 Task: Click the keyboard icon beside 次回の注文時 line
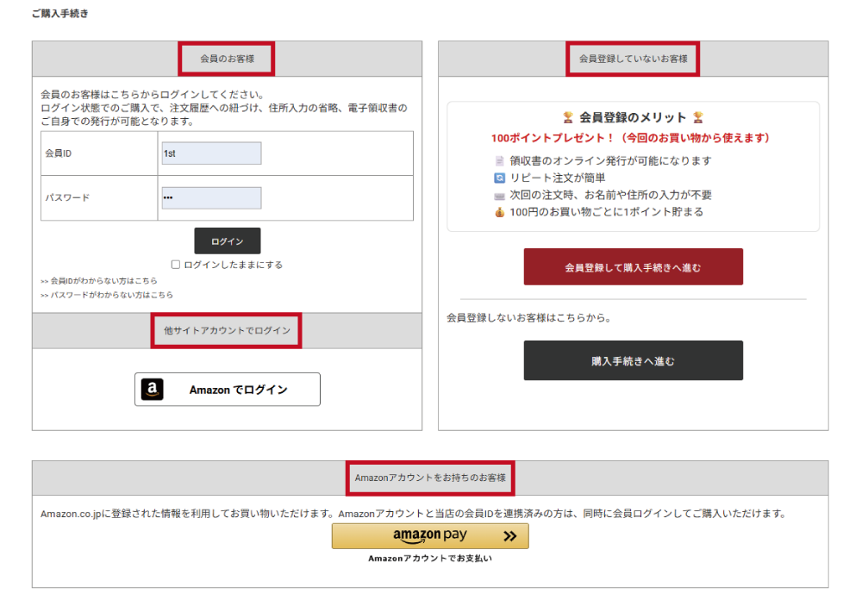pyautogui.click(x=499, y=196)
